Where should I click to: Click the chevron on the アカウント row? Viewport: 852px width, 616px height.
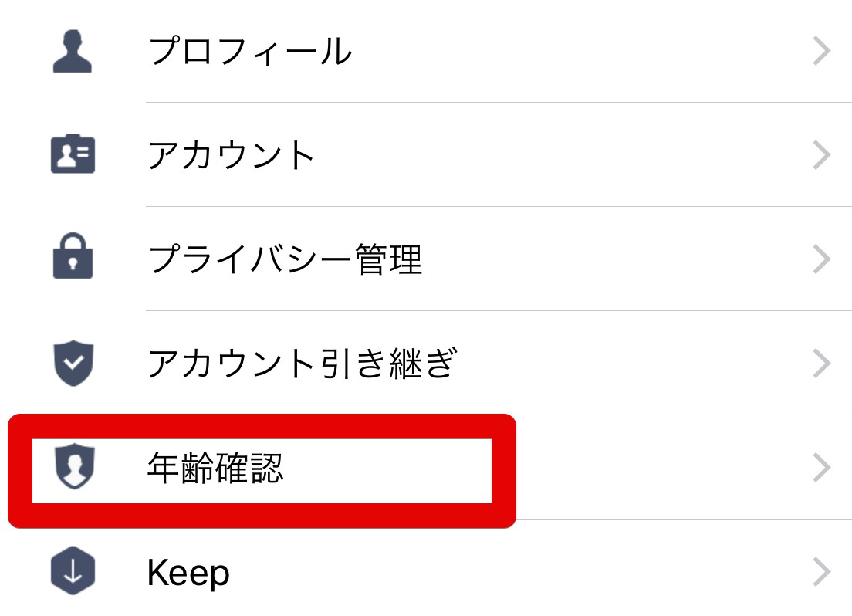tap(822, 156)
